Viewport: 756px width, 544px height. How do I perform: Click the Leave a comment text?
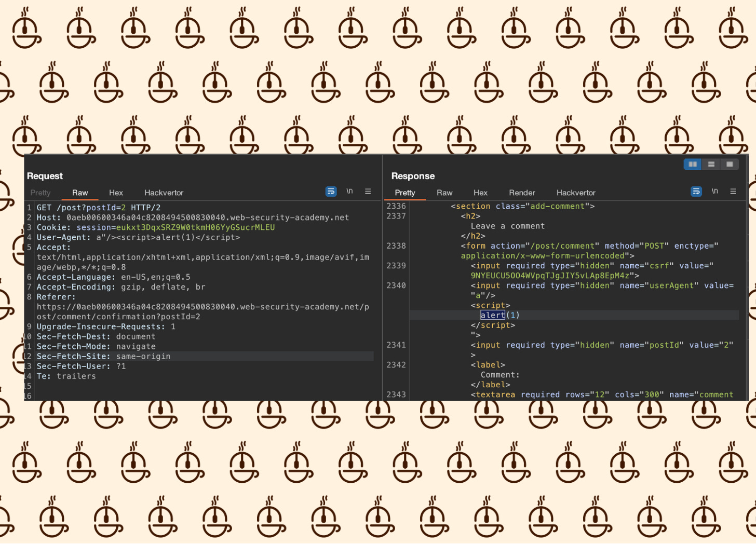(507, 226)
